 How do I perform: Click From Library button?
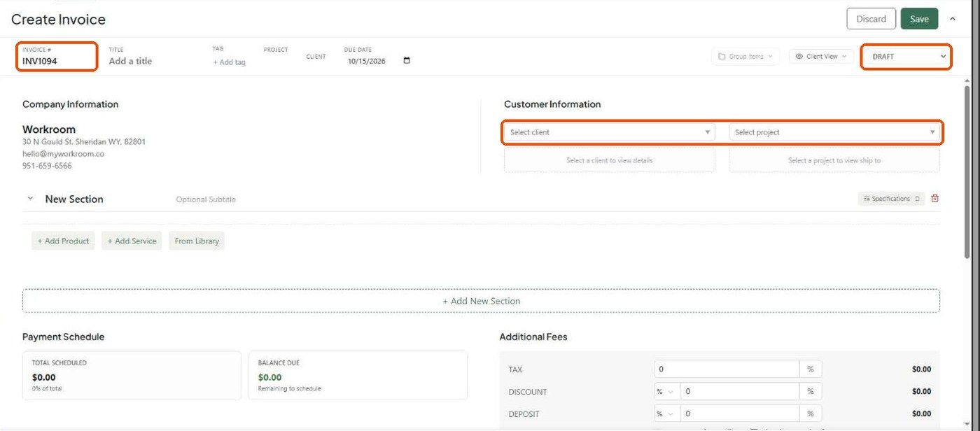197,241
